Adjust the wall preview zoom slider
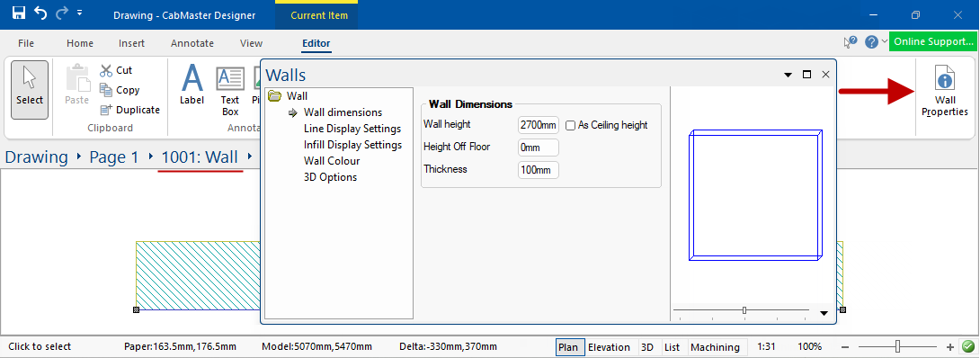 744,310
